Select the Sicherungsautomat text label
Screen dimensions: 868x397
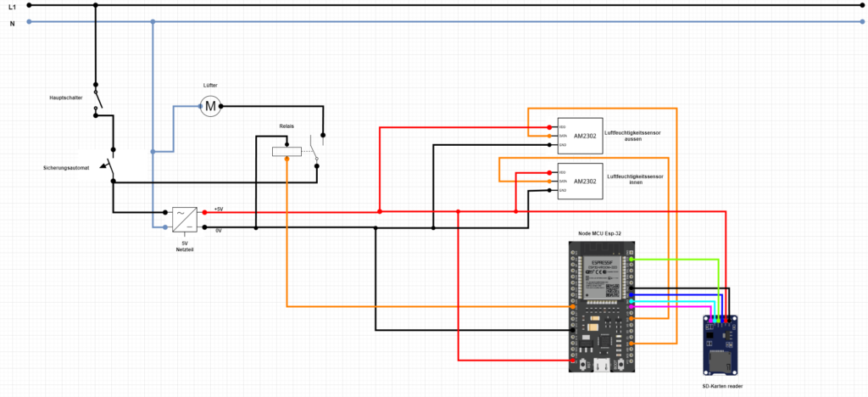click(66, 167)
